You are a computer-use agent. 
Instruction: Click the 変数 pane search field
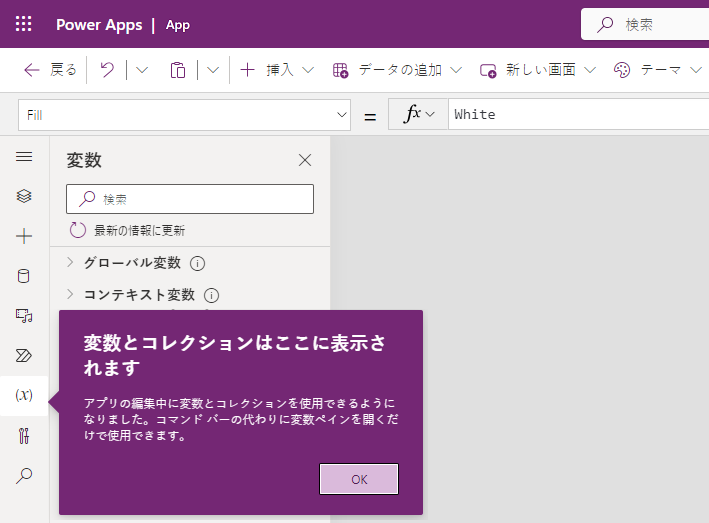pyautogui.click(x=190, y=199)
